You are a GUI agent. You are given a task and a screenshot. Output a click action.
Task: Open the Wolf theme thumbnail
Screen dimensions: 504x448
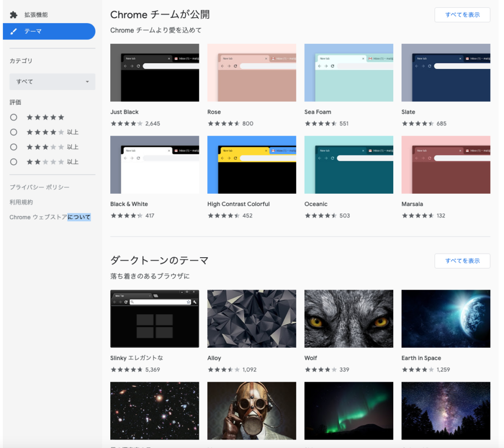[x=349, y=319]
